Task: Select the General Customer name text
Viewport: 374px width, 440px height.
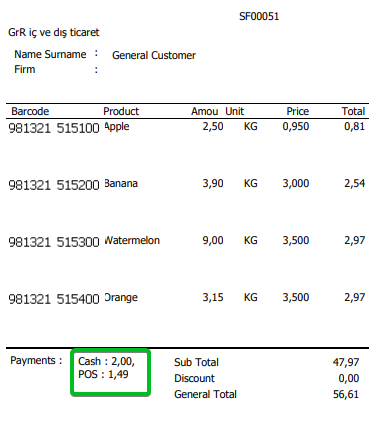Action: [154, 55]
